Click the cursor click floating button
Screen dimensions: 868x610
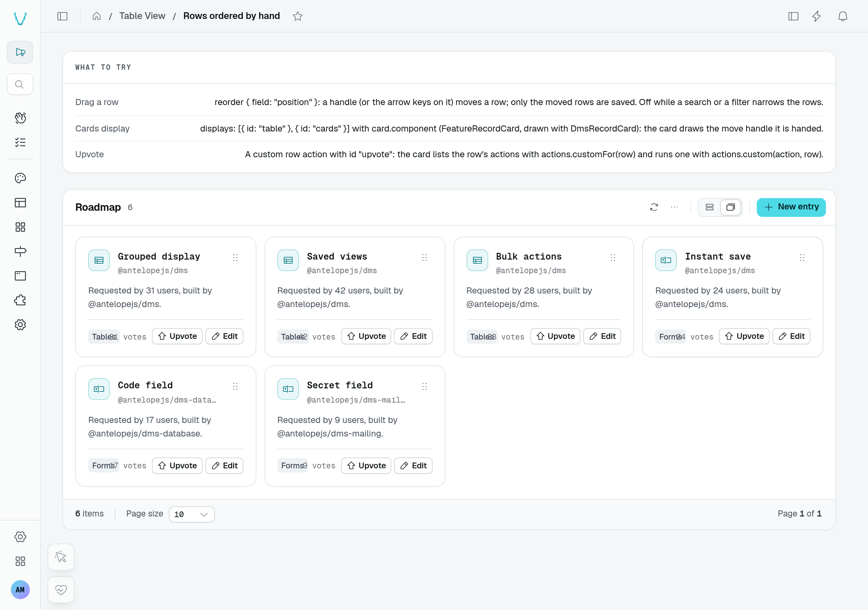tap(61, 557)
